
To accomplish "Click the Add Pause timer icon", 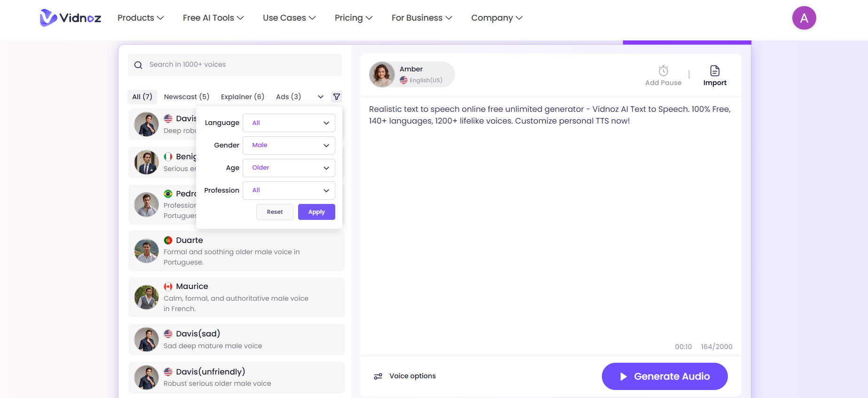I will [x=663, y=70].
